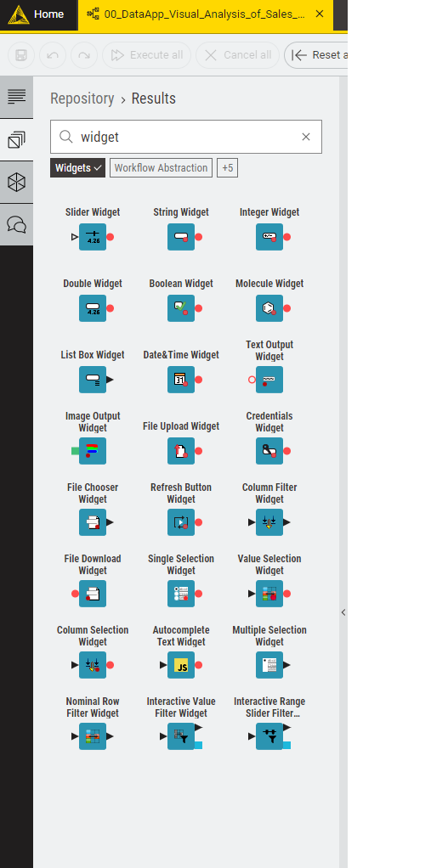
Task: Select the File Download Widget node icon
Action: point(93,594)
